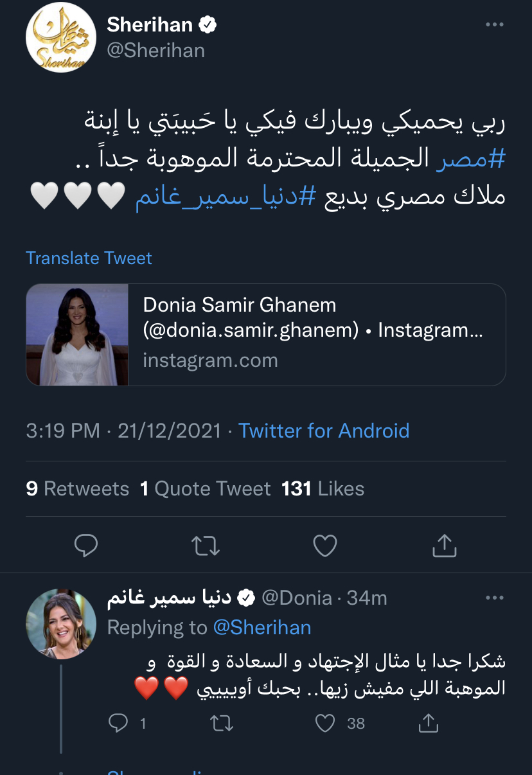This screenshot has height=775, width=532.
Task: Open the Donia Samir Ghanem Instagram link card
Action: [265, 334]
